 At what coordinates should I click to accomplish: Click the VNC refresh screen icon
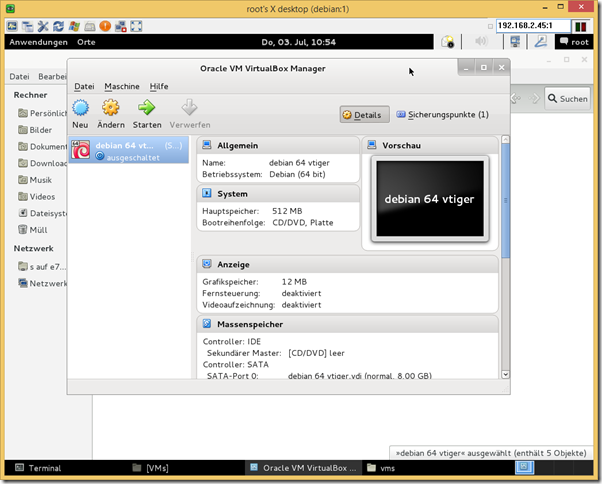point(58,26)
